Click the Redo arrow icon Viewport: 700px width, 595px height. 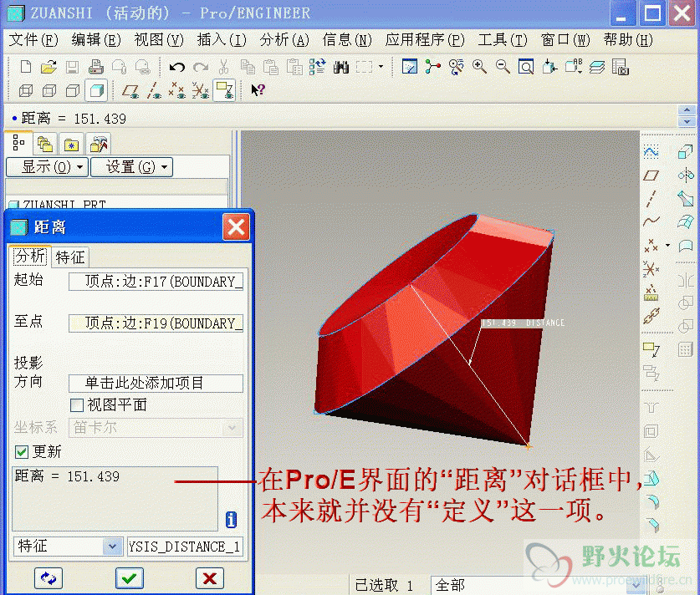click(x=201, y=67)
